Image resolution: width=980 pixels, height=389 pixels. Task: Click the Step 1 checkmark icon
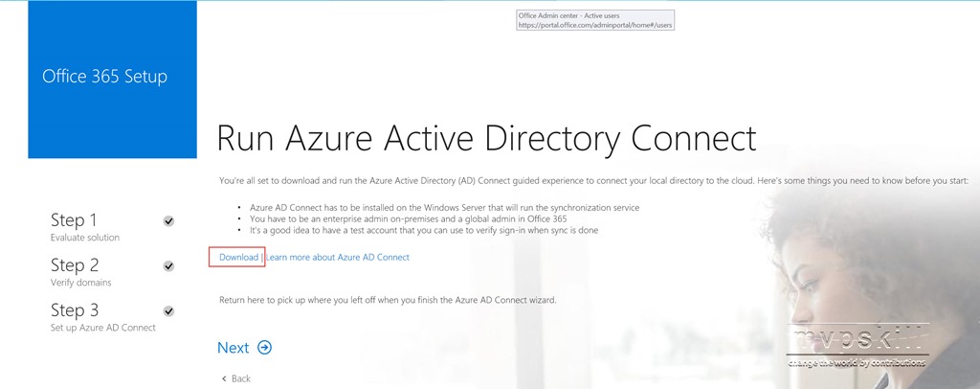168,220
